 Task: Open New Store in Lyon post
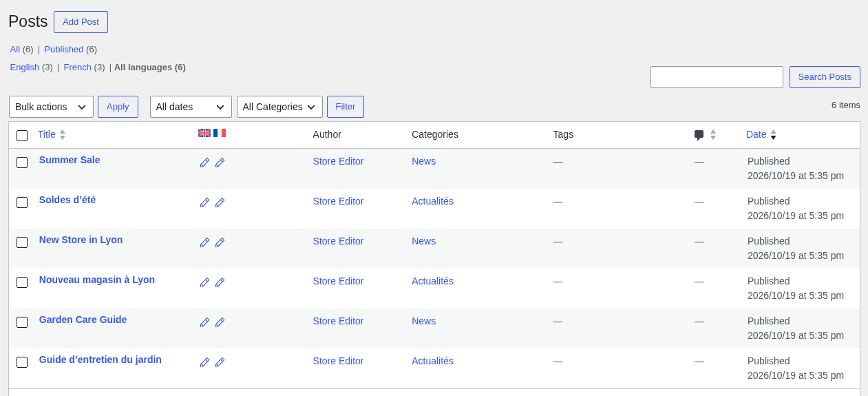[81, 240]
